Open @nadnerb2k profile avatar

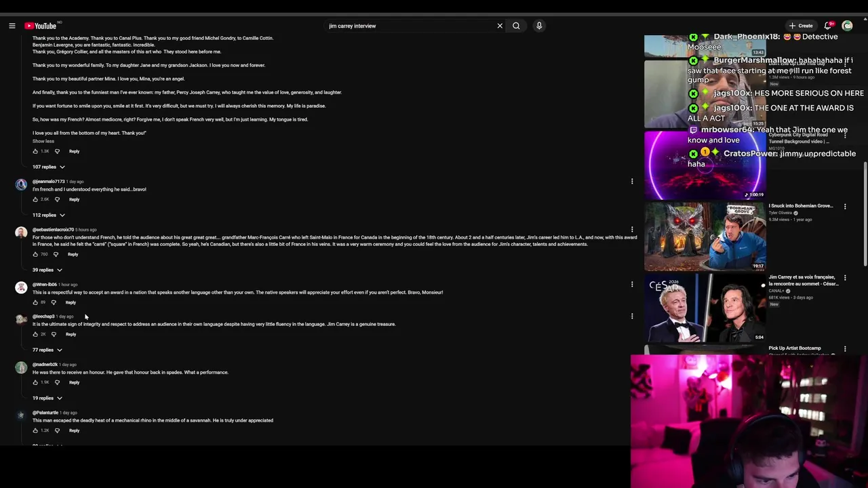21,367
